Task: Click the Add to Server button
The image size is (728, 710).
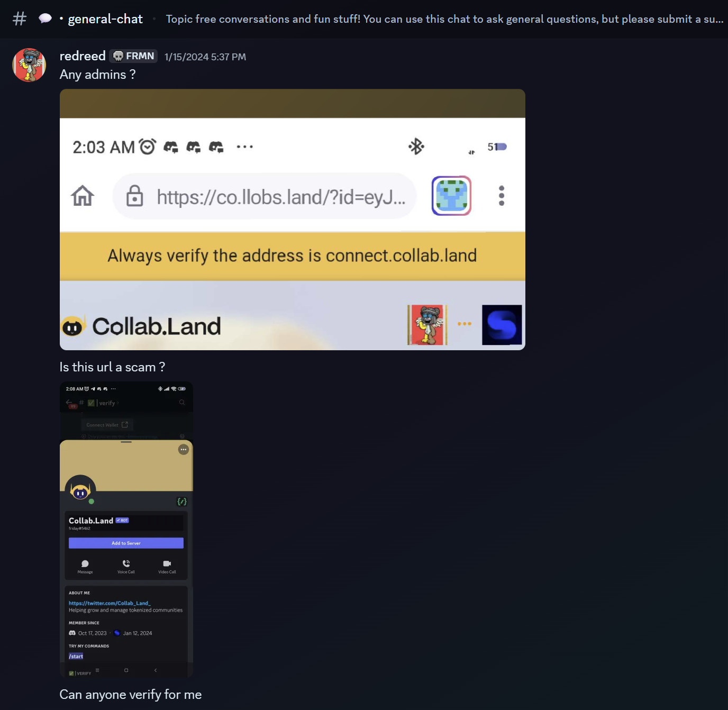Action: (126, 543)
